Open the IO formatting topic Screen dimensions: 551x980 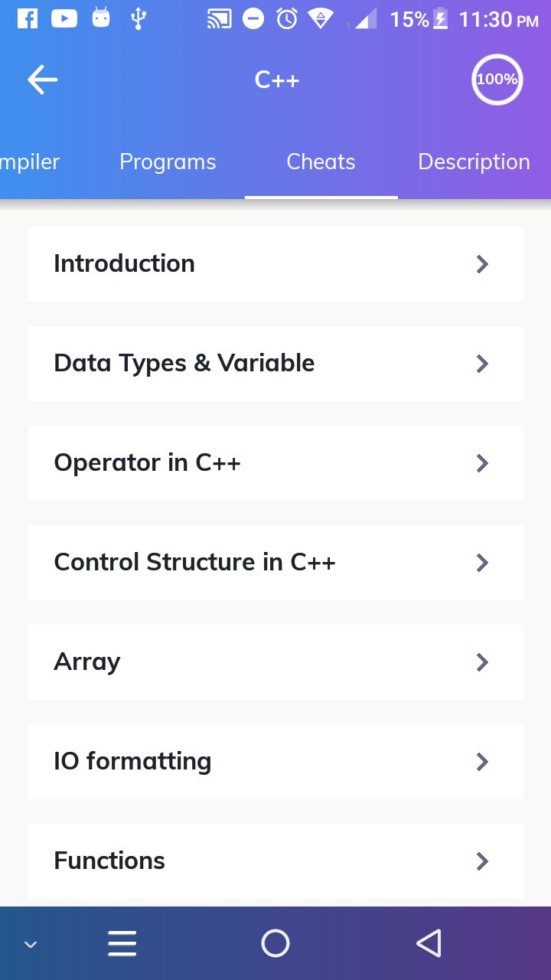(132, 761)
